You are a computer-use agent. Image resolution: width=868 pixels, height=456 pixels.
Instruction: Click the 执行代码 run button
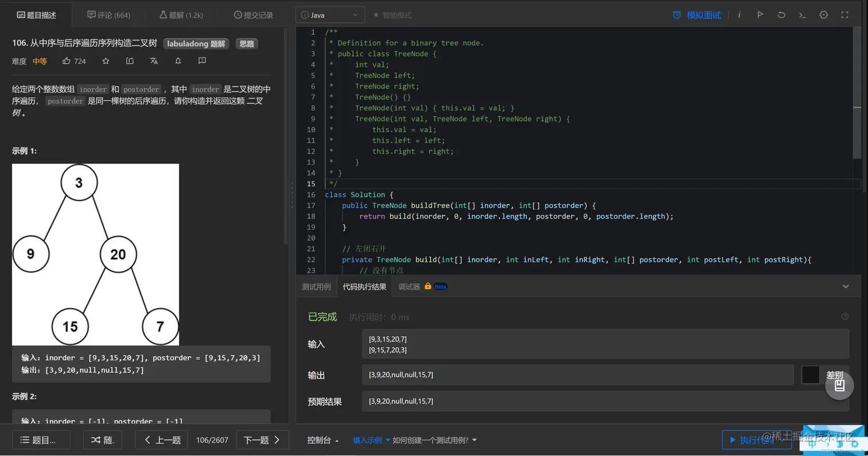coord(757,440)
